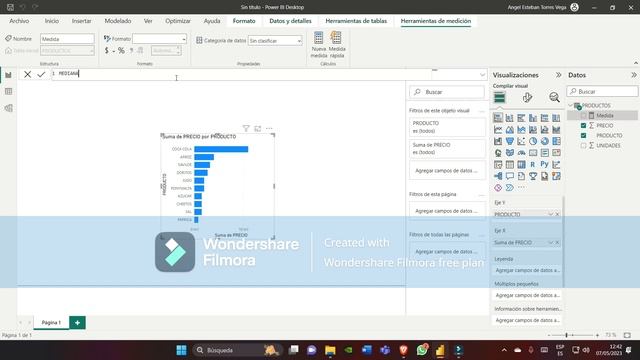The image size is (640, 360).
Task: Pick the funnel chart visual
Action: tap(510, 141)
